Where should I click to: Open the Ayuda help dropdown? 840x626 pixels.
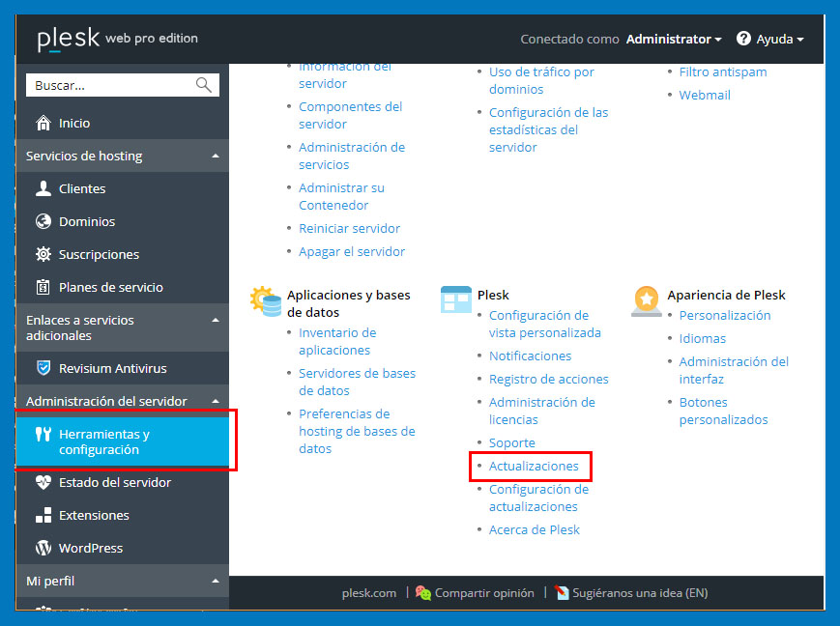pos(779,39)
